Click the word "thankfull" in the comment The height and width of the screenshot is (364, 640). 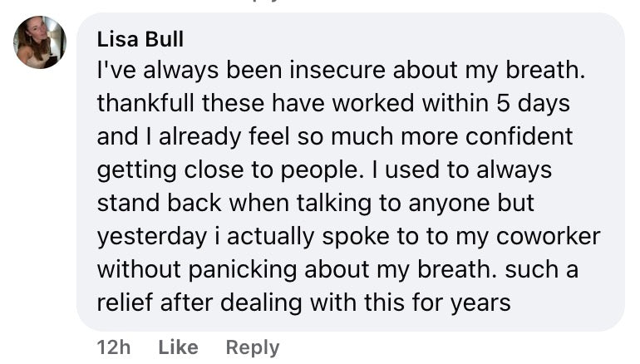(x=139, y=104)
